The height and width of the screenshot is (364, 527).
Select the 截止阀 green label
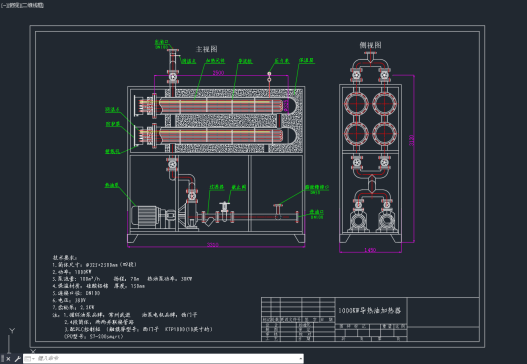(239, 187)
